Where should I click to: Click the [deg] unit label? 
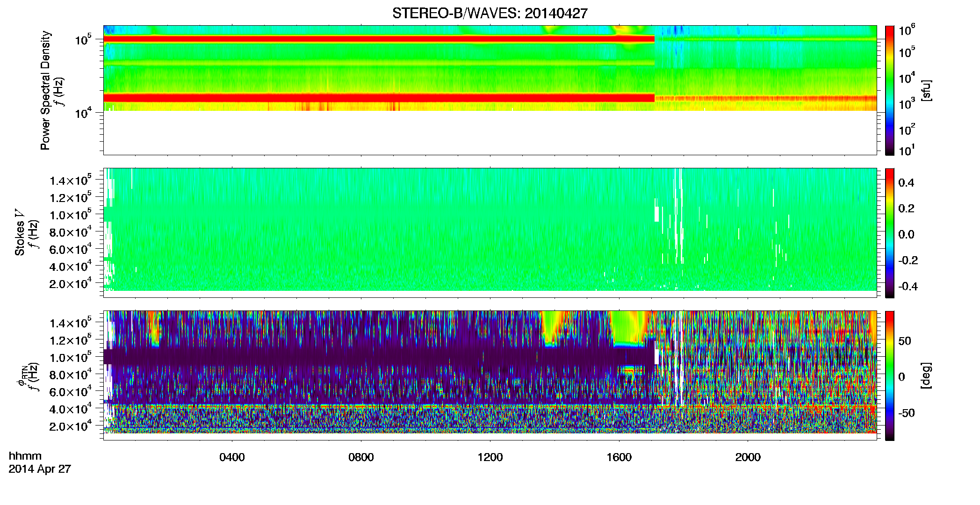[926, 375]
